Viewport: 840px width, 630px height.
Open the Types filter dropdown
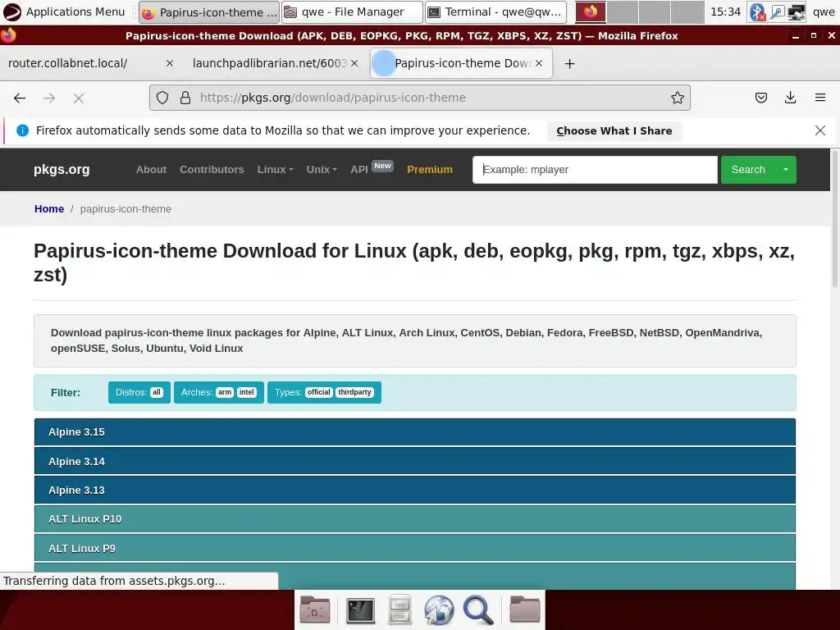tap(324, 392)
